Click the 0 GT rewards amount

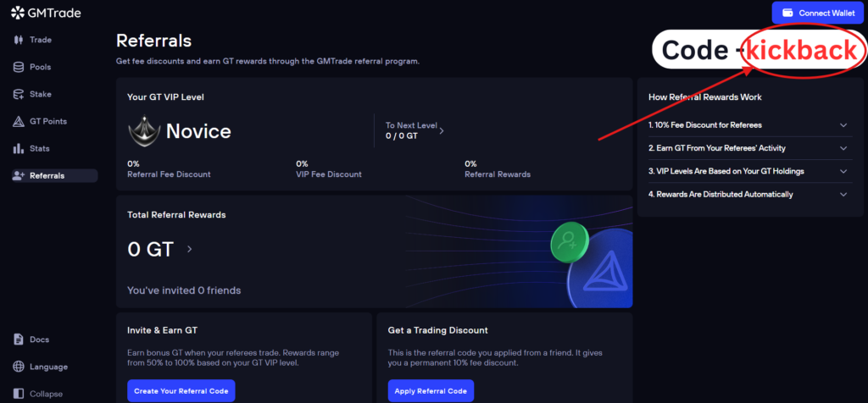(x=151, y=249)
